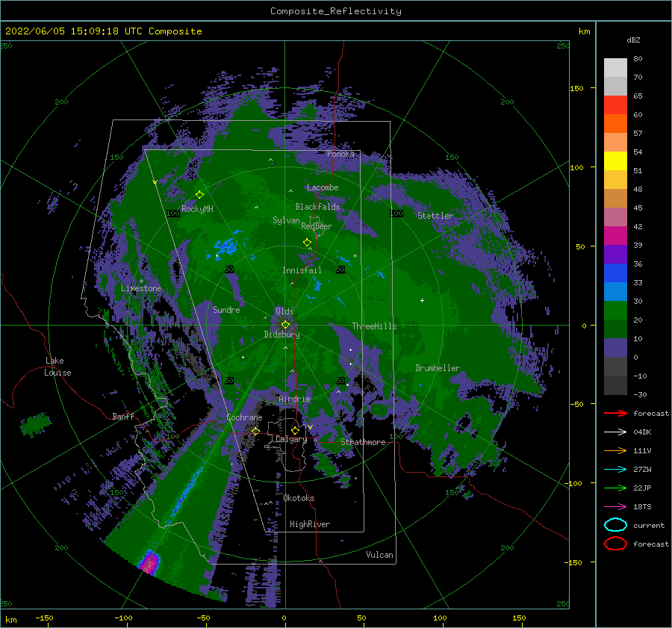Click the 80 dBZ light gray swatch
Screen dimensions: 672x628
[x=615, y=67]
